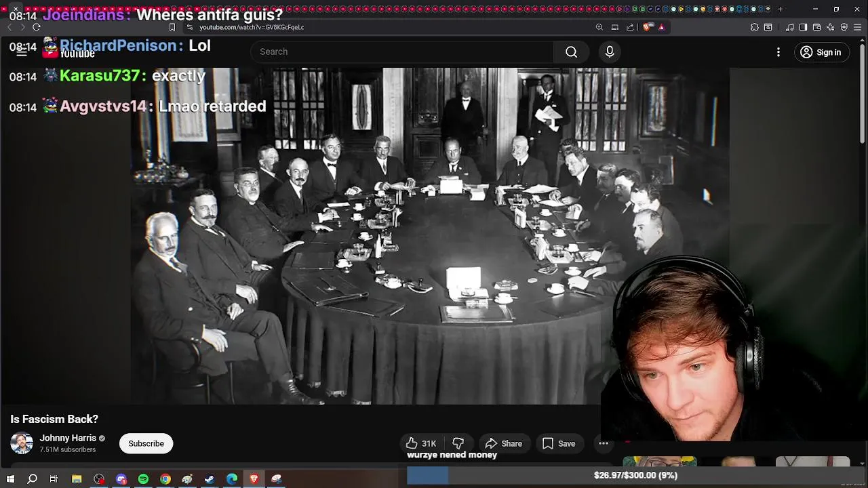Image resolution: width=868 pixels, height=488 pixels.
Task: Open the Brave Leo AI sparkle icon
Action: [831, 27]
